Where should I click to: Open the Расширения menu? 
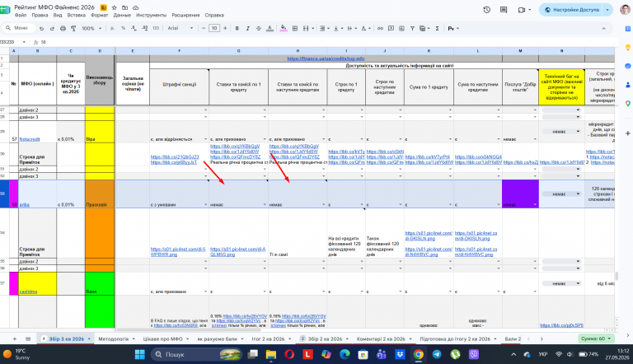185,16
